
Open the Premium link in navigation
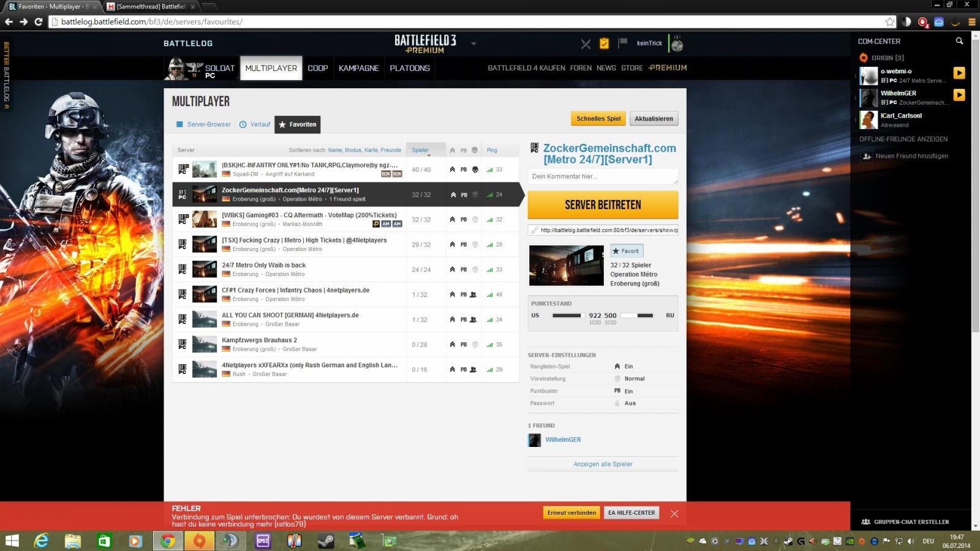[668, 68]
